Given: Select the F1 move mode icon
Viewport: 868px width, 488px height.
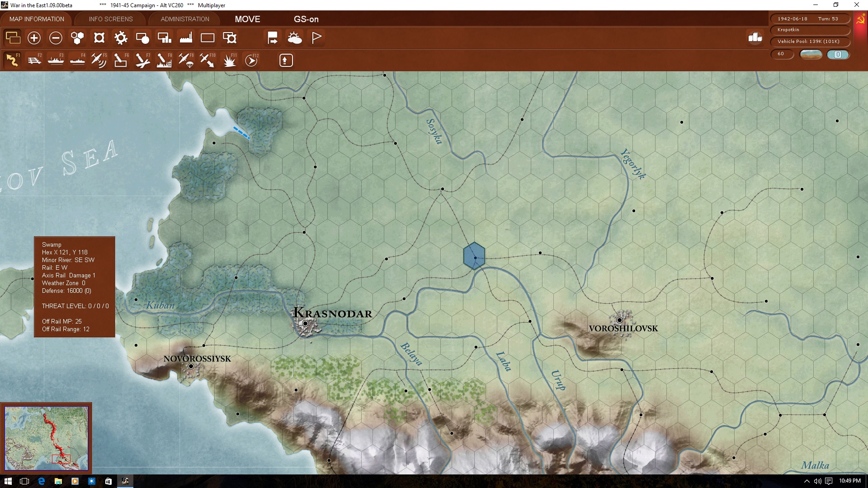Looking at the screenshot, I should [x=13, y=60].
